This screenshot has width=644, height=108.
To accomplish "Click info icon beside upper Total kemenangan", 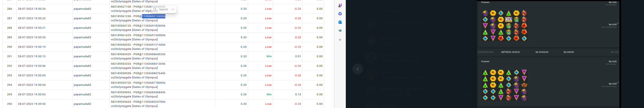I will (x=618, y=23).
